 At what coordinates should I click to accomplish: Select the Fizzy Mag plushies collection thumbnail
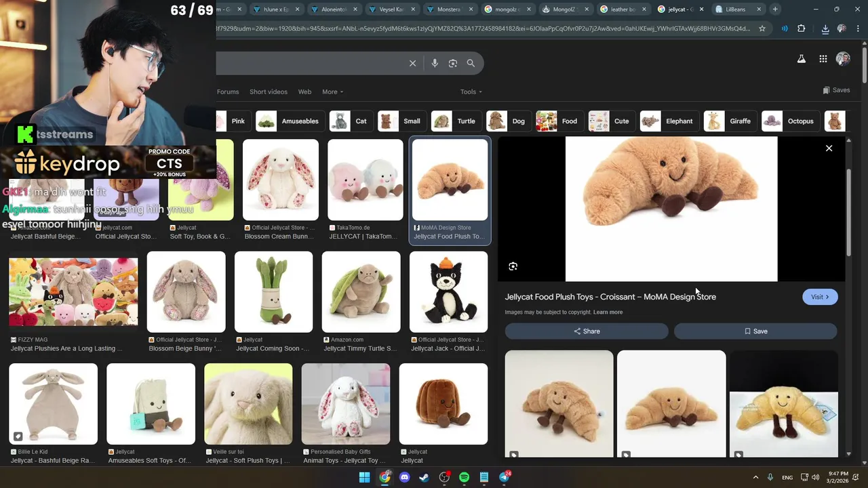73,292
